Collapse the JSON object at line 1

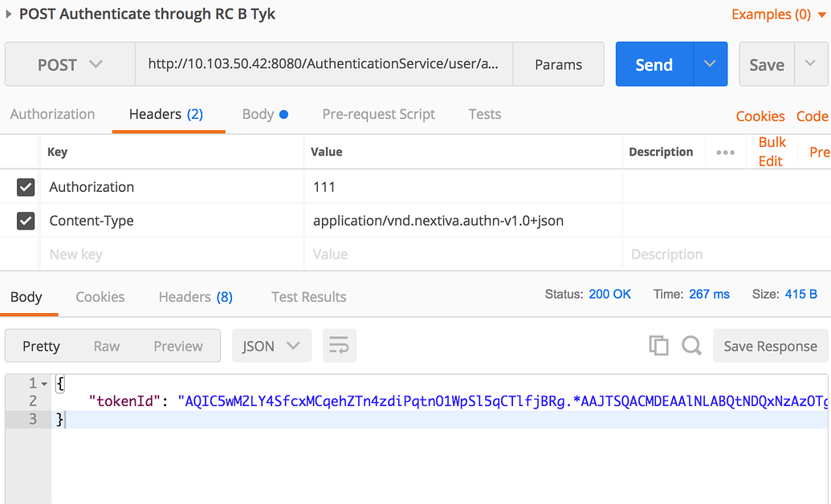[45, 384]
